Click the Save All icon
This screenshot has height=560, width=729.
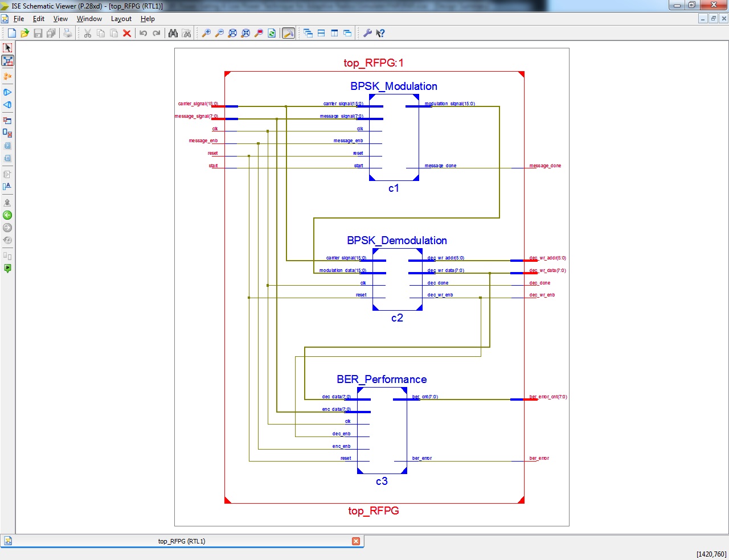click(51, 33)
